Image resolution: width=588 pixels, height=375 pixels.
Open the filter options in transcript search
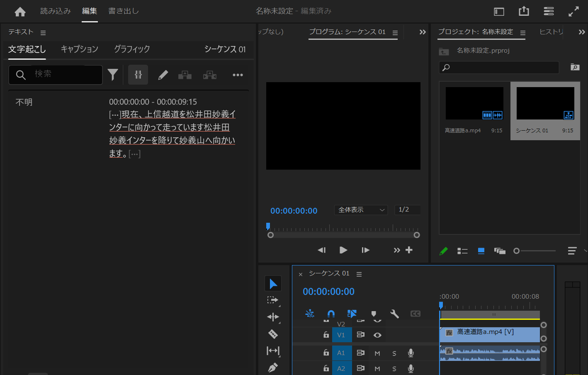[x=112, y=75]
